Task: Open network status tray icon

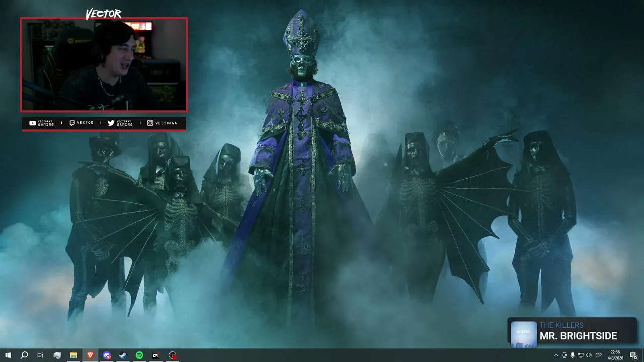Action: [x=580, y=355]
